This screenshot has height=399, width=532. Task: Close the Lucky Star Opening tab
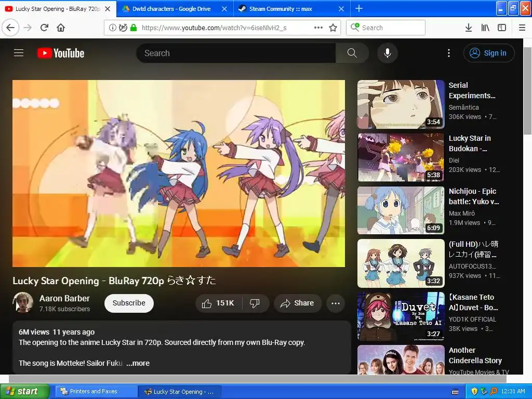click(108, 9)
